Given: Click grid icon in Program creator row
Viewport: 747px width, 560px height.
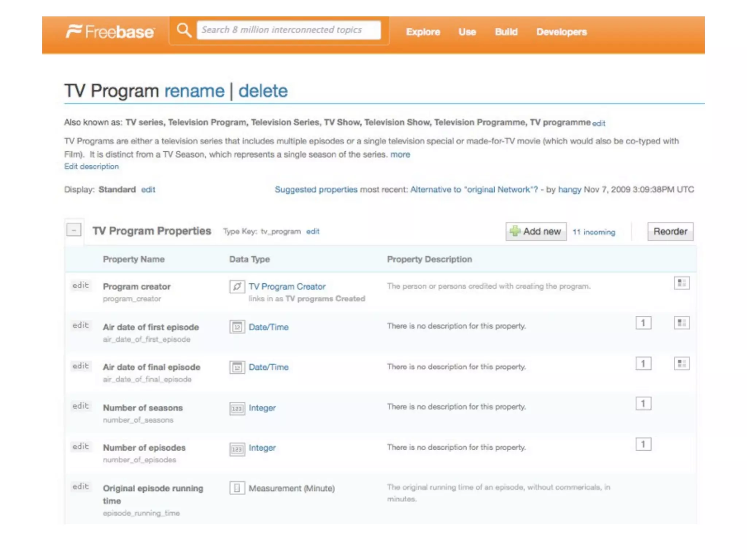Looking at the screenshot, I should pos(681,283).
